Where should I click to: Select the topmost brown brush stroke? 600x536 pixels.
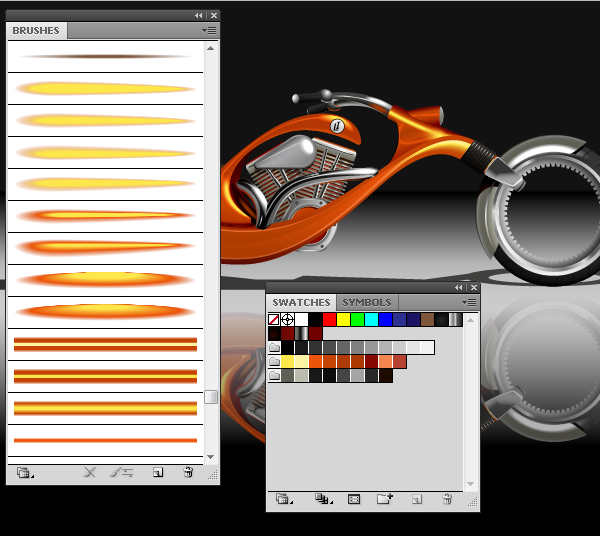105,56
